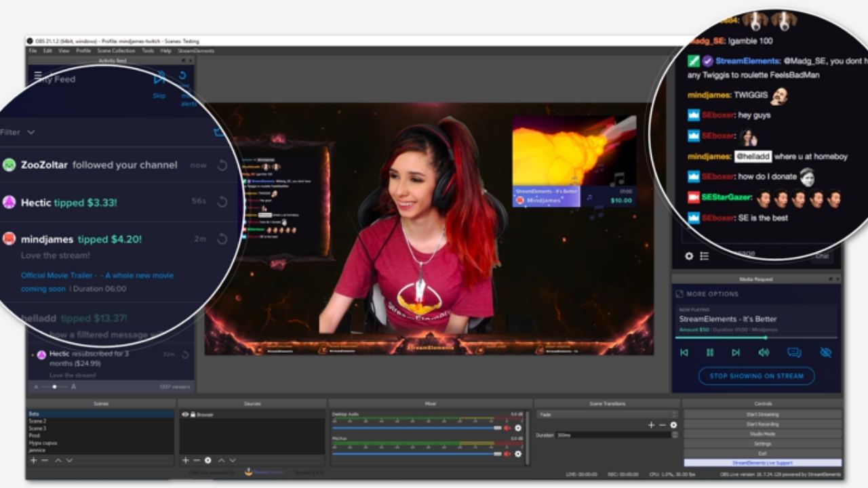Pause the playing media request
The width and height of the screenshot is (868, 488).
coord(710,352)
